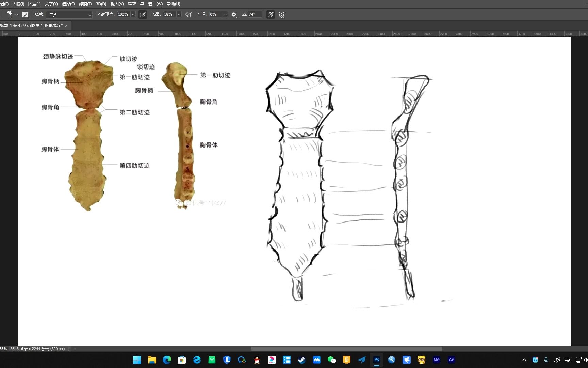The width and height of the screenshot is (588, 368).
Task: Switch input method showing 英
Action: pyautogui.click(x=568, y=360)
